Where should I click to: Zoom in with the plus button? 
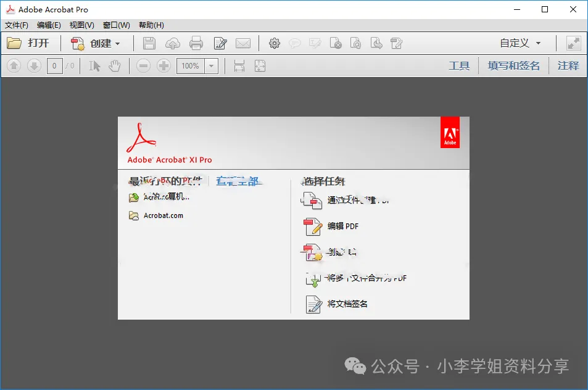tap(164, 66)
